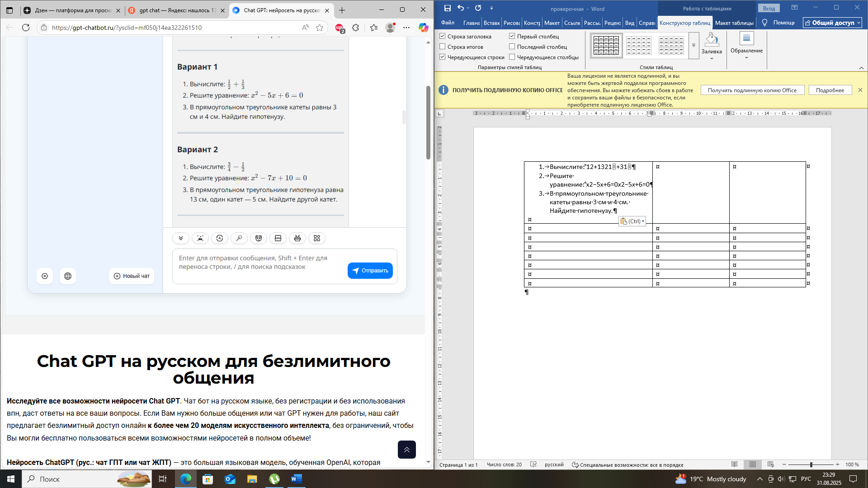
Task: Expand the double-chevron button above chat input
Action: tap(181, 238)
